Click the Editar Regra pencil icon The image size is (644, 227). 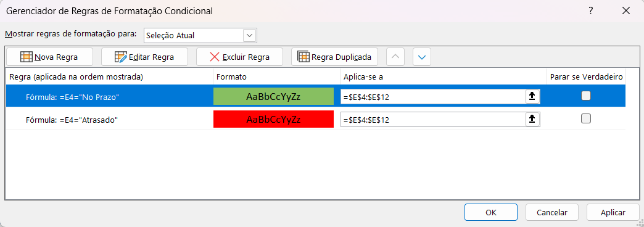click(121, 57)
